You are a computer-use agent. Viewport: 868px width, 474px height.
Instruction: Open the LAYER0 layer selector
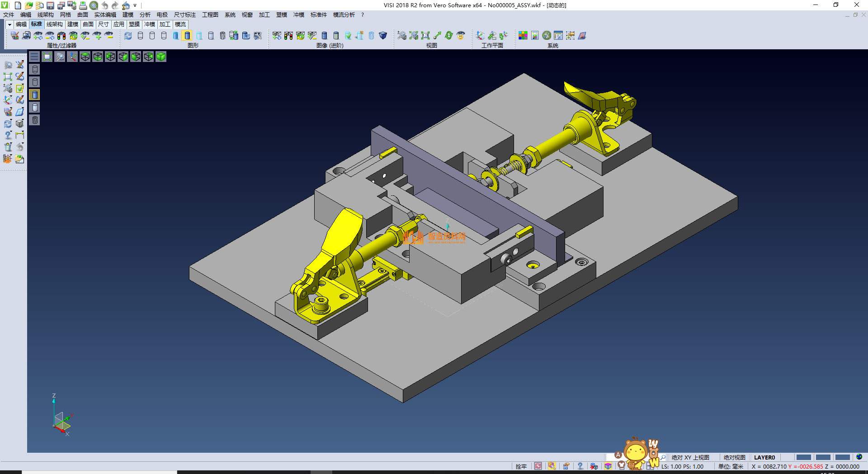(764, 457)
